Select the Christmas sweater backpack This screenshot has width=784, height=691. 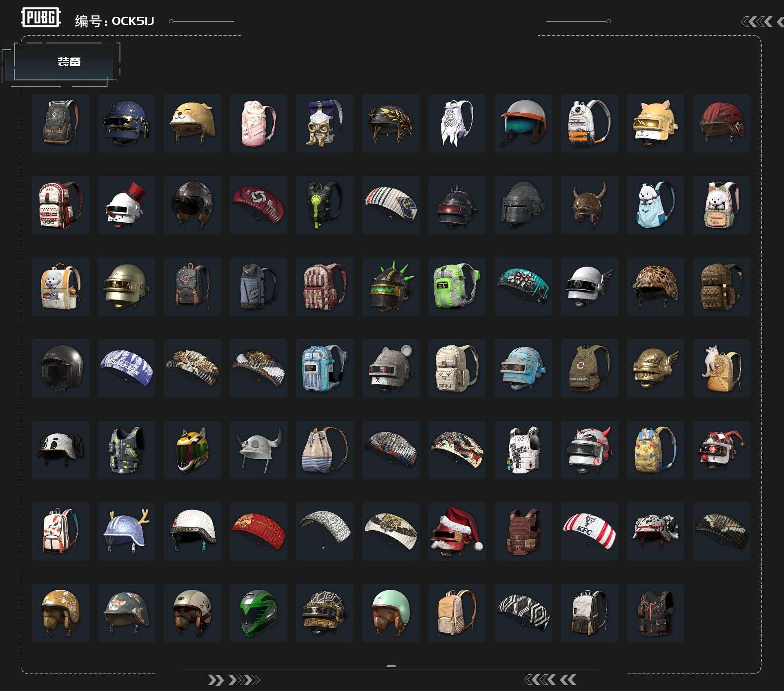60,205
